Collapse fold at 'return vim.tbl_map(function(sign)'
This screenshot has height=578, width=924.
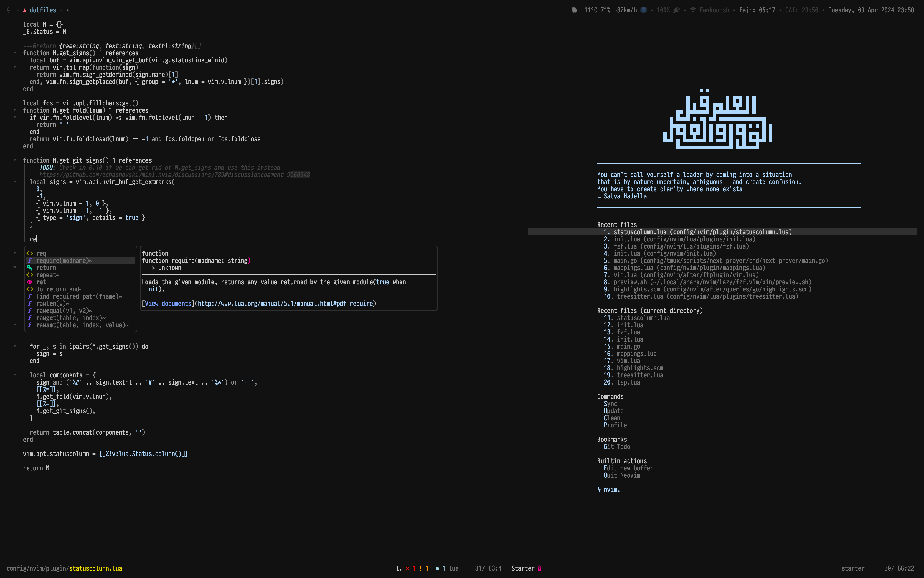(15, 67)
